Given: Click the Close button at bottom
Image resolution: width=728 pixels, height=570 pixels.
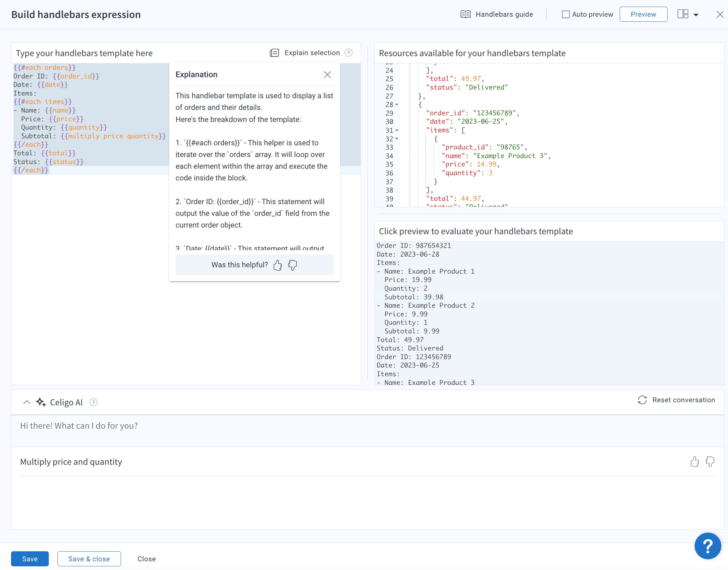Looking at the screenshot, I should [x=146, y=559].
